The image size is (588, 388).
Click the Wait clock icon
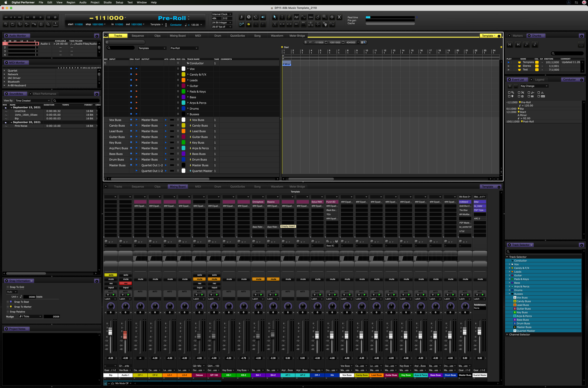249,17
